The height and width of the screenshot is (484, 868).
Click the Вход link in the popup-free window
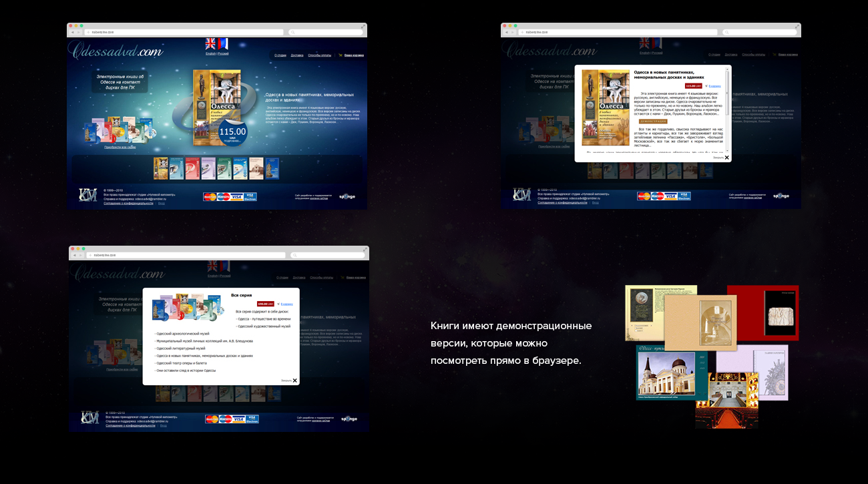(x=162, y=203)
